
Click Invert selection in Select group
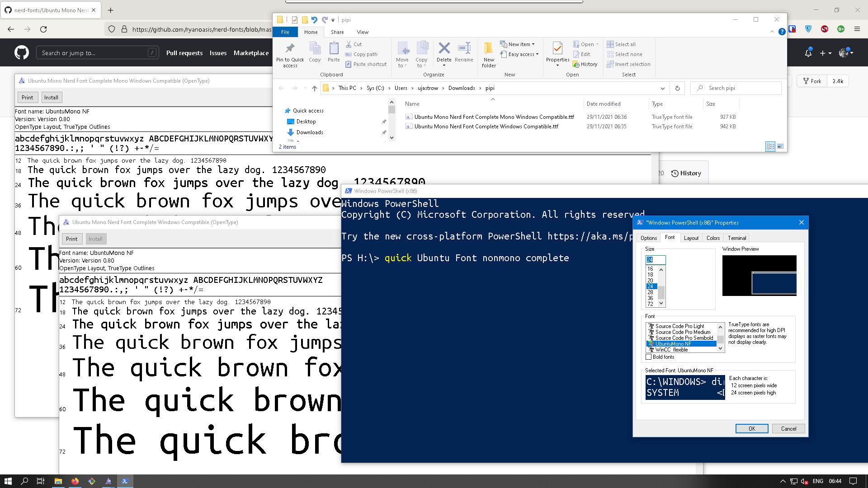click(628, 64)
